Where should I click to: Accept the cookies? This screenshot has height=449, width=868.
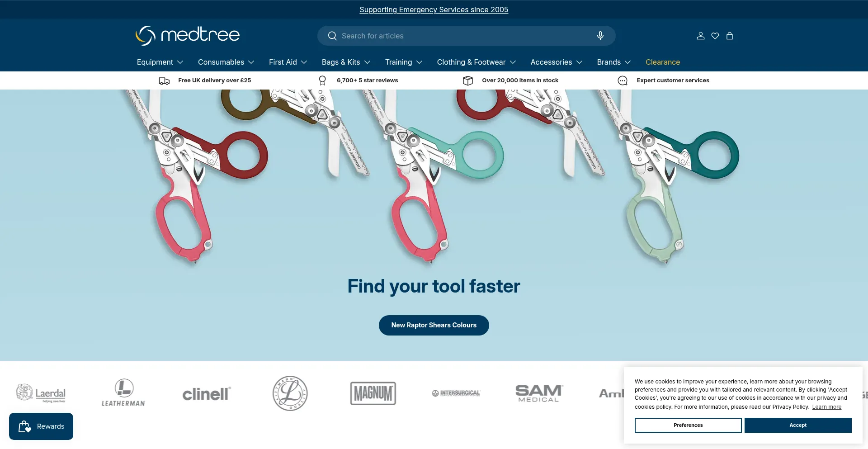[x=797, y=425]
